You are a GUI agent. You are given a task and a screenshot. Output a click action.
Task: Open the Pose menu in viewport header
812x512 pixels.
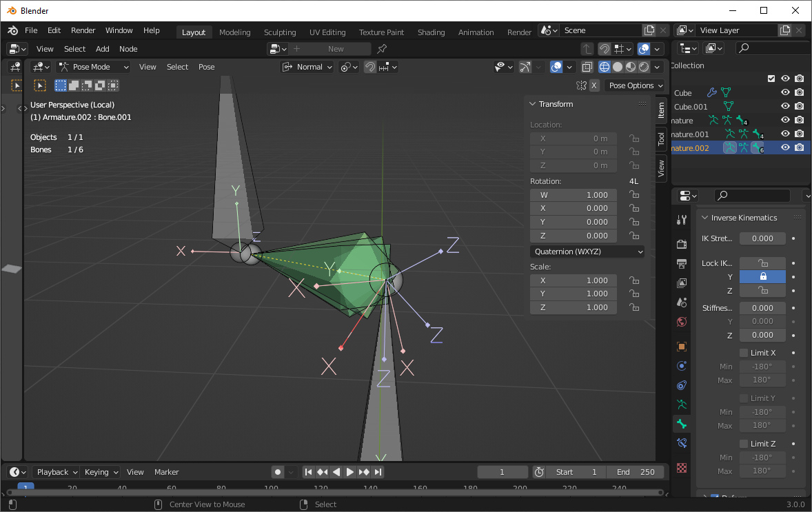click(x=206, y=67)
